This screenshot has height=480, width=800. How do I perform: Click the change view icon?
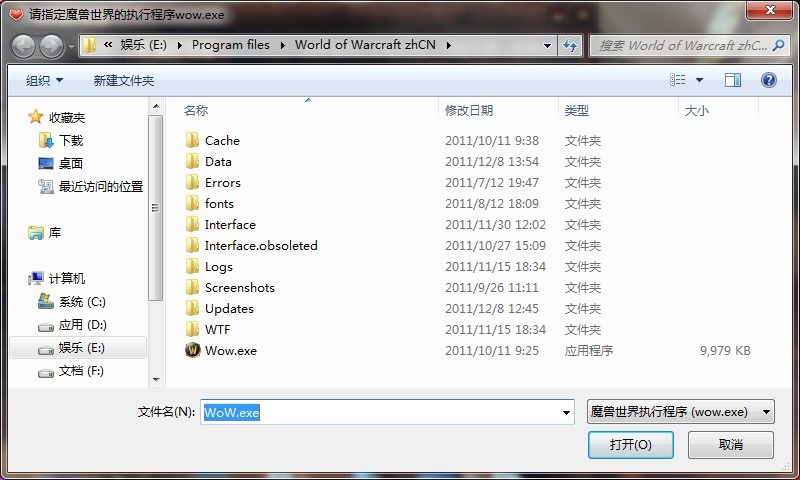pyautogui.click(x=678, y=80)
